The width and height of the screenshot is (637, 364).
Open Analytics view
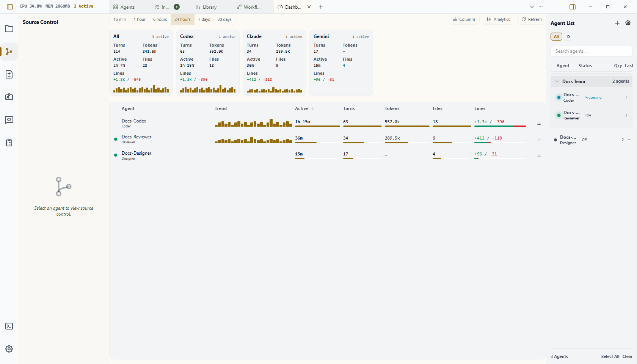coord(498,19)
